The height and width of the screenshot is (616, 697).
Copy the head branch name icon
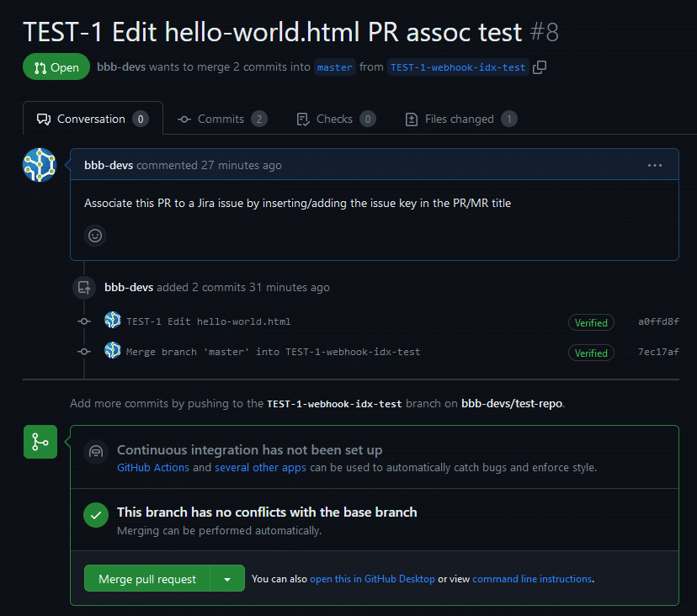coord(540,67)
